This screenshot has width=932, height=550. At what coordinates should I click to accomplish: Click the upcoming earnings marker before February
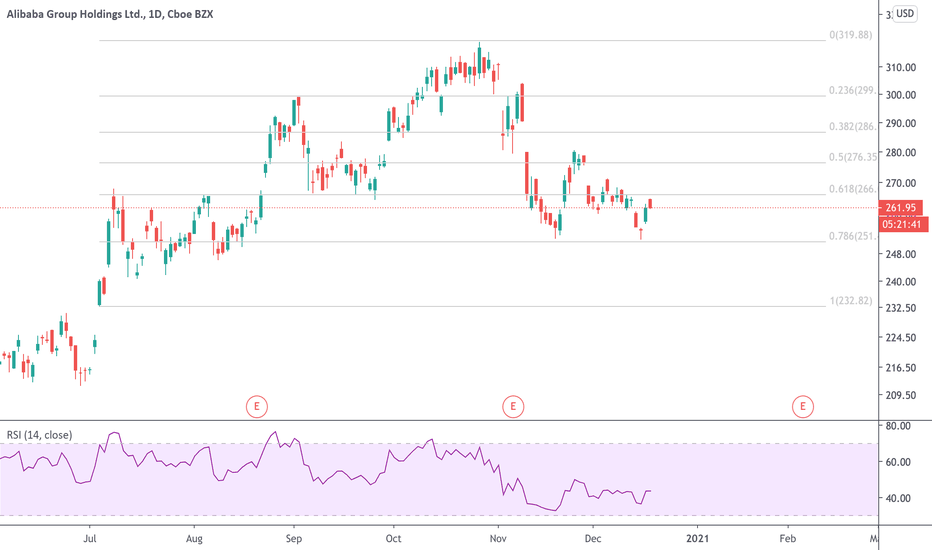tap(803, 407)
